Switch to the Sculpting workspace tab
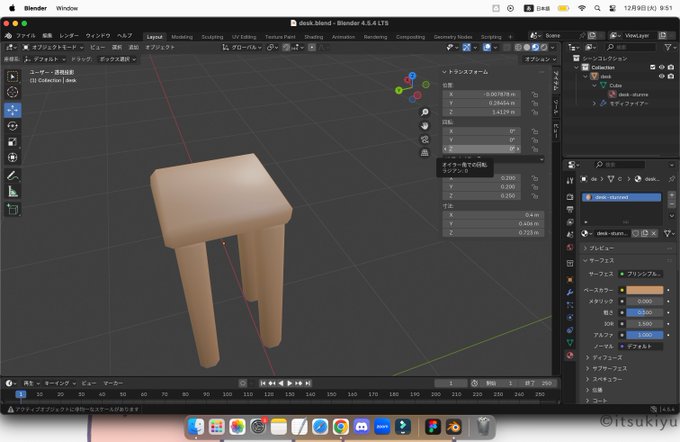680x442 pixels. coord(212,37)
